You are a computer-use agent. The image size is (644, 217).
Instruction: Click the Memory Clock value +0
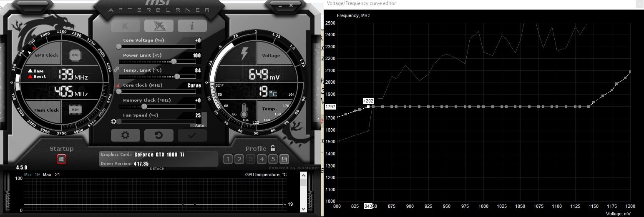pos(198,100)
